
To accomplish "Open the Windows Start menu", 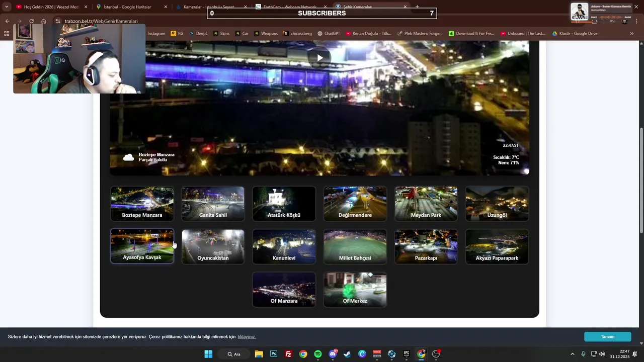I will tap(208, 354).
